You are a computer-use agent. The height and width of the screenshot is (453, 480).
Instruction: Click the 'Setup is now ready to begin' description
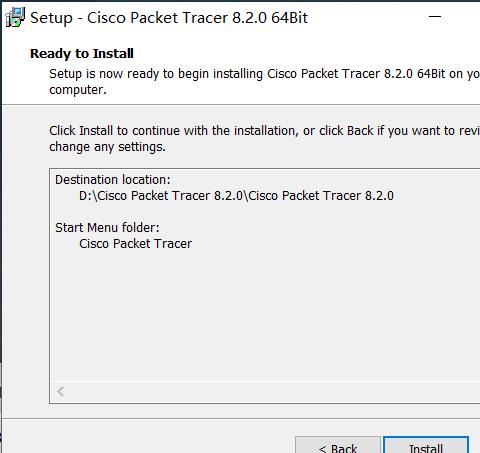point(264,74)
